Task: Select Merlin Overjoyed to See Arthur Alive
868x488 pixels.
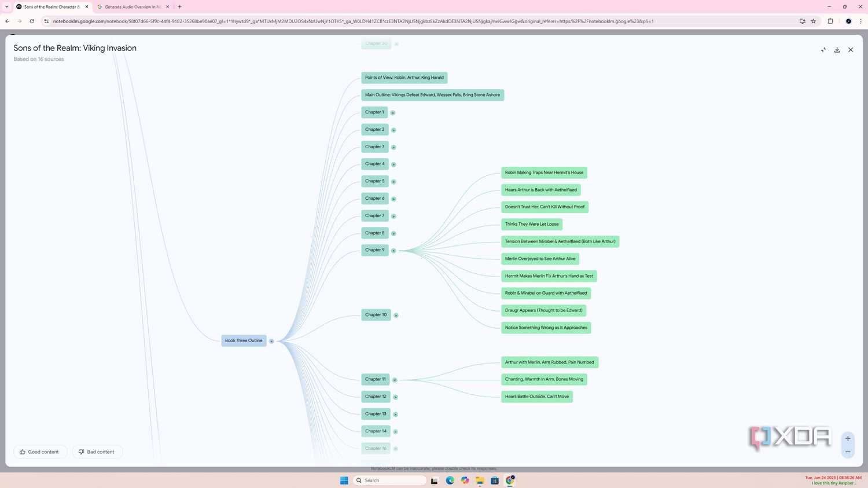Action: 540,259
